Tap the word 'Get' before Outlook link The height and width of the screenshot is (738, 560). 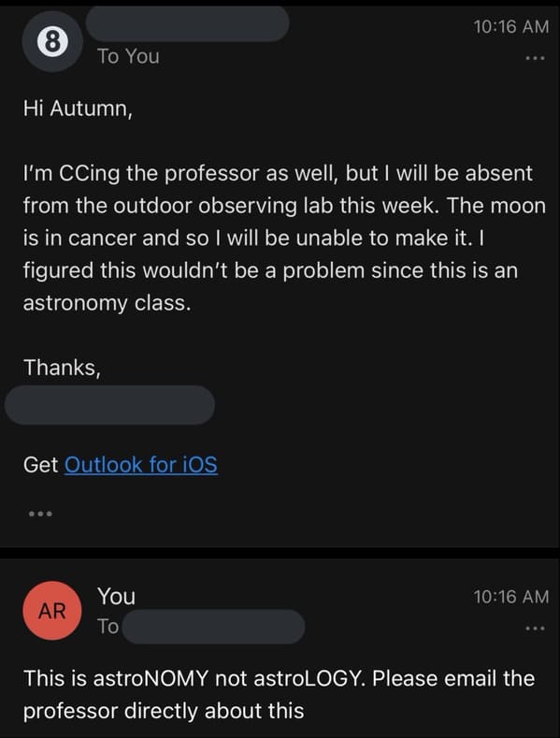pyautogui.click(x=40, y=465)
